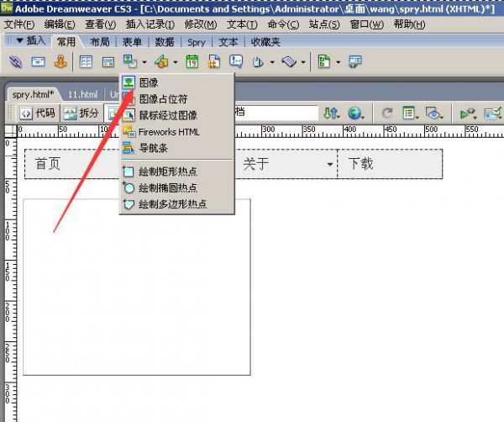
Task: Choose 鼠标经过图像 menu entry
Action: pyautogui.click(x=167, y=115)
